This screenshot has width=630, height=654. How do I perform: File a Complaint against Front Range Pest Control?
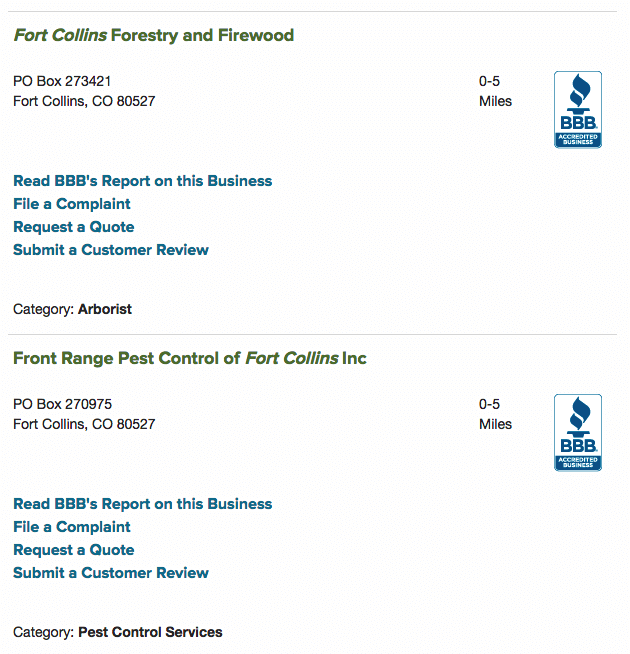pyautogui.click(x=72, y=527)
